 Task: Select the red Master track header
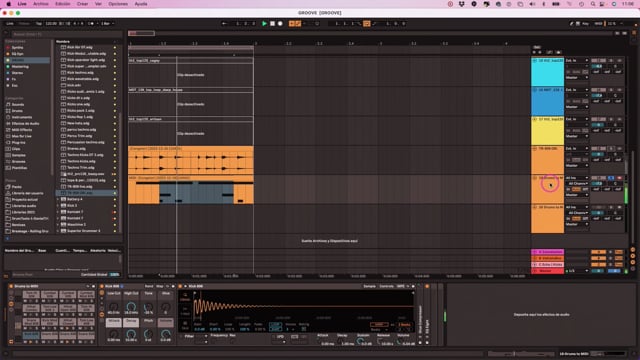[x=548, y=271]
